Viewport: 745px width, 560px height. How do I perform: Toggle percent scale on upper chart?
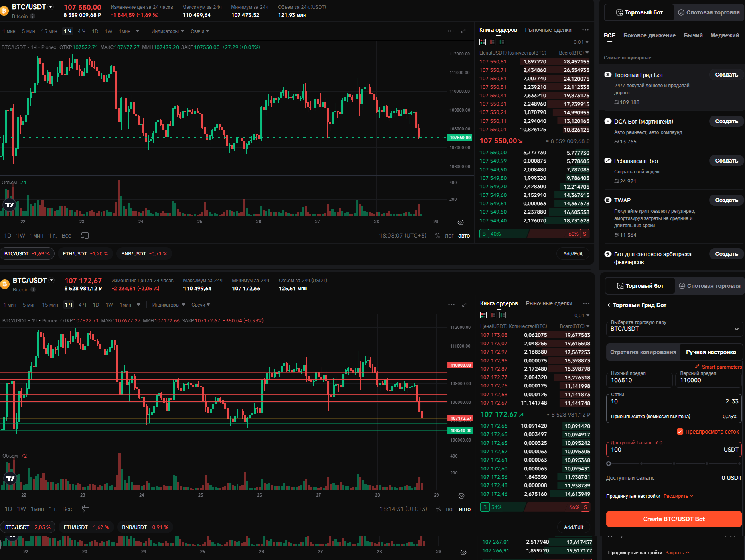coord(438,236)
